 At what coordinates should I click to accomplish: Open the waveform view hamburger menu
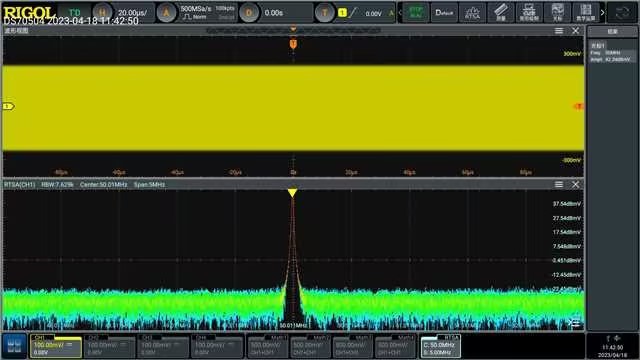pyautogui.click(x=559, y=31)
